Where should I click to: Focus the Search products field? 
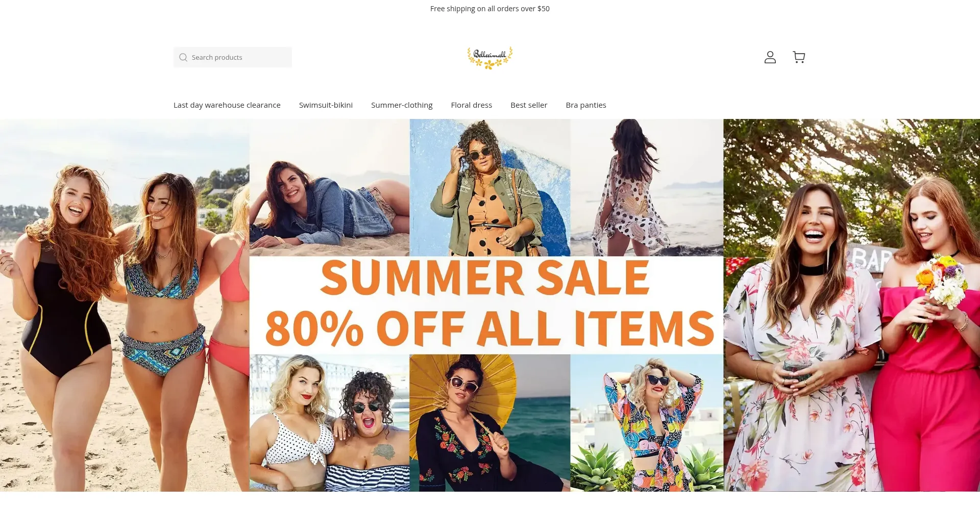click(x=233, y=57)
